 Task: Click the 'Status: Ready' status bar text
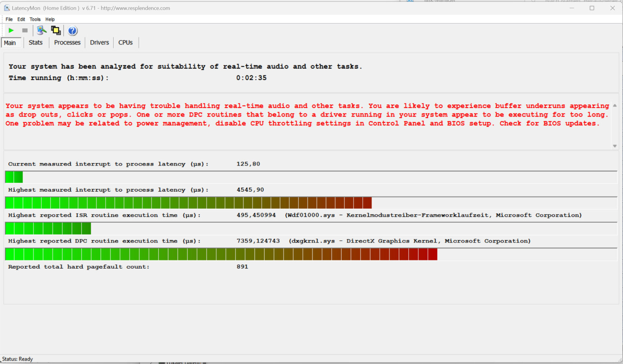(x=18, y=359)
